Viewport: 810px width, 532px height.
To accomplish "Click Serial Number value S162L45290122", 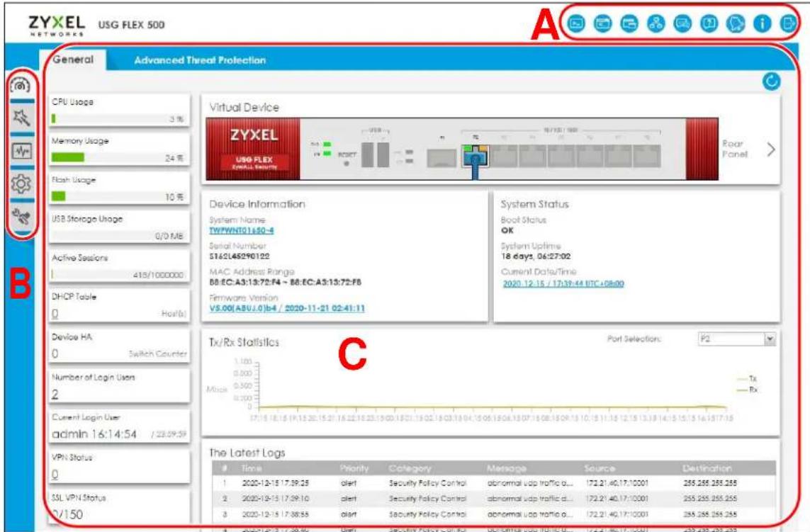I will [x=240, y=256].
